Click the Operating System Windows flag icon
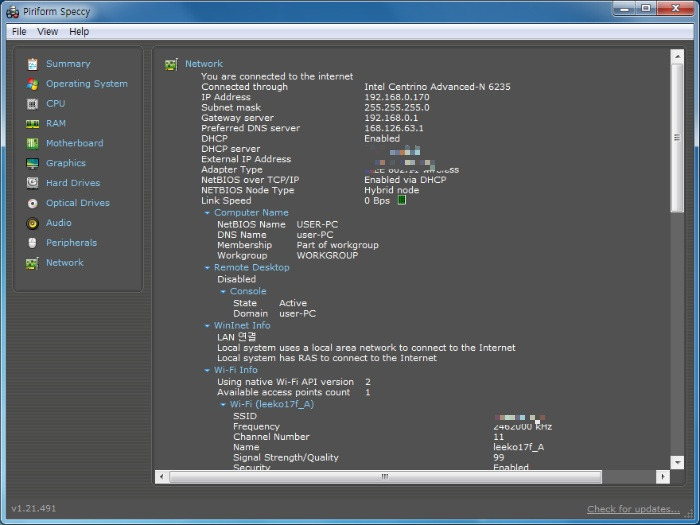This screenshot has height=525, width=700. coord(32,84)
